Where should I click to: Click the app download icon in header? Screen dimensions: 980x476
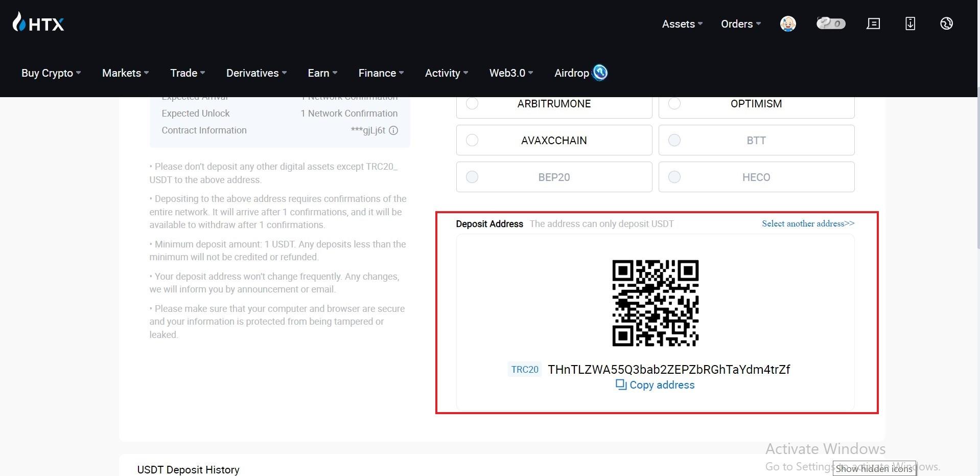910,24
